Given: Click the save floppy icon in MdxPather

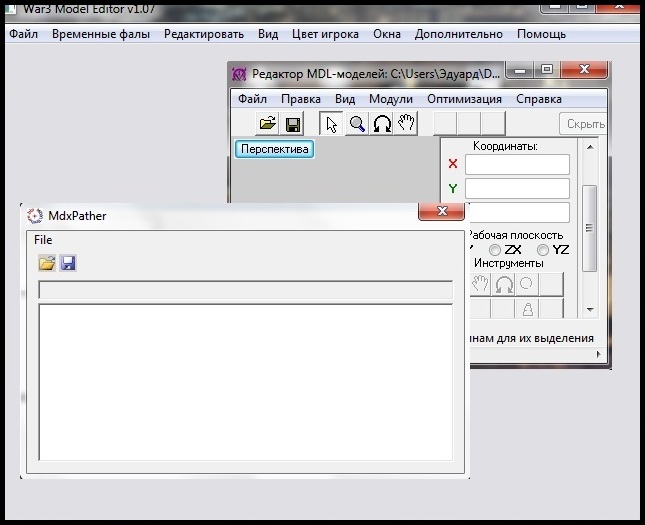Looking at the screenshot, I should coord(68,263).
